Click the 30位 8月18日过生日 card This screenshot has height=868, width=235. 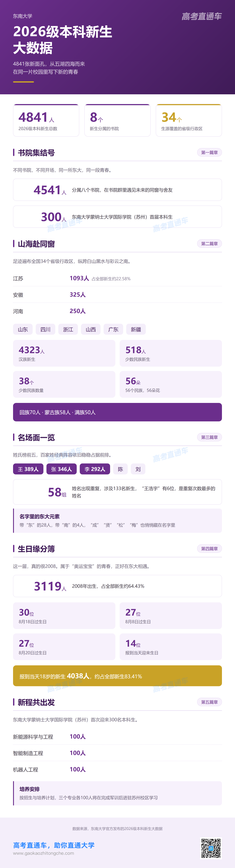[x=64, y=616]
